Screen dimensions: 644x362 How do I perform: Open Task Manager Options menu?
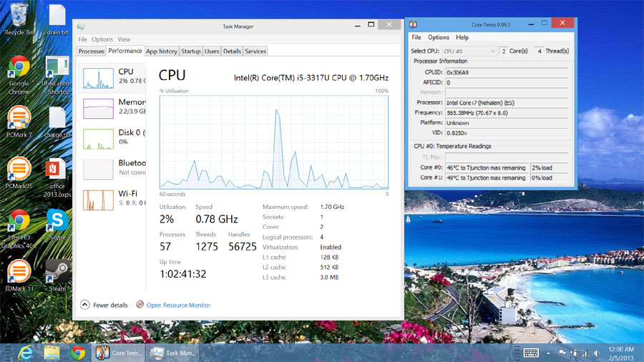point(102,39)
